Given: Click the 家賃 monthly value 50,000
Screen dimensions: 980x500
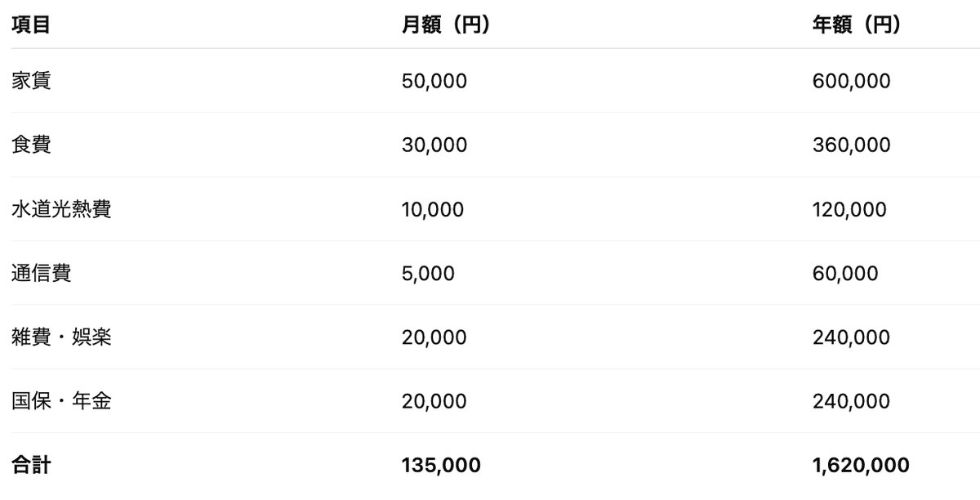Looking at the screenshot, I should 434,81.
